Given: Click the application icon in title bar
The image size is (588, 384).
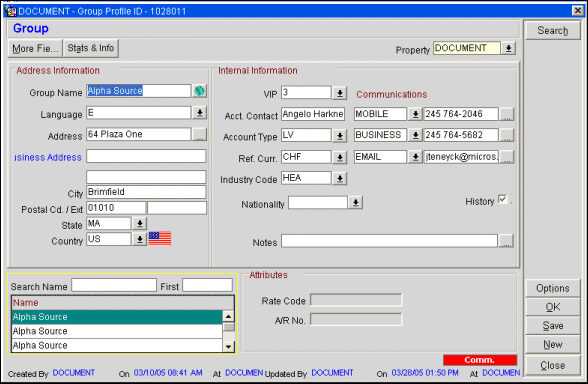Looking at the screenshot, I should pos(11,11).
